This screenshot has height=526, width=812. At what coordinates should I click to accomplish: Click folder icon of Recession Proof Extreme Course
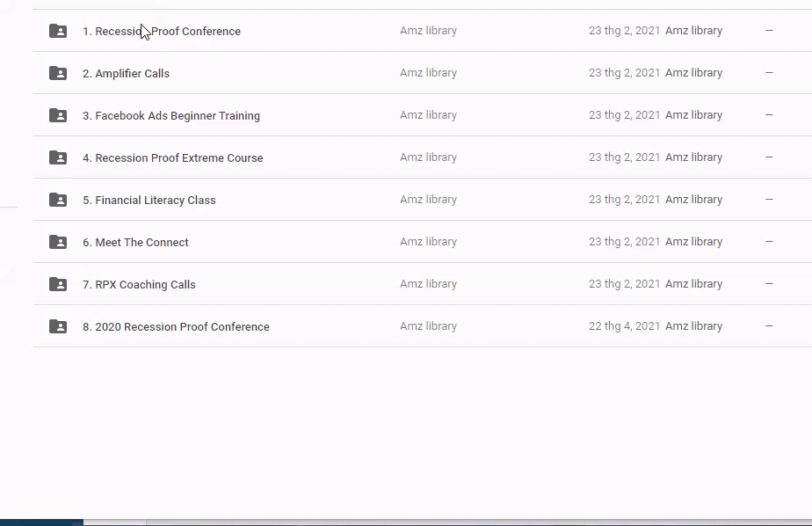[58, 157]
